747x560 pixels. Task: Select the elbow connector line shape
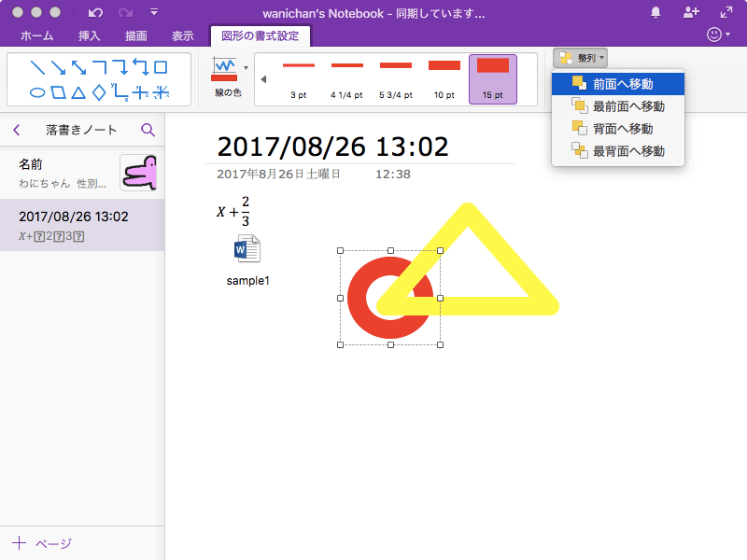100,67
